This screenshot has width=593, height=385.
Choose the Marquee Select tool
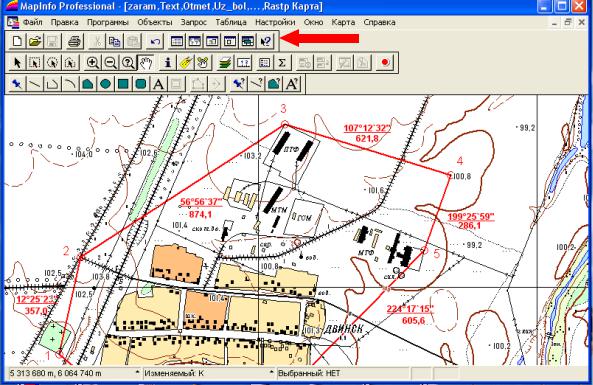[x=35, y=62]
